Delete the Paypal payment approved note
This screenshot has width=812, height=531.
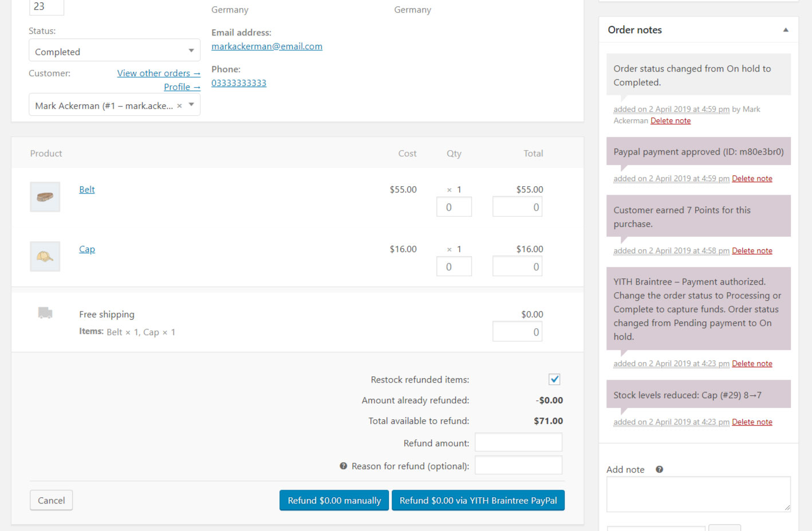pyautogui.click(x=752, y=179)
